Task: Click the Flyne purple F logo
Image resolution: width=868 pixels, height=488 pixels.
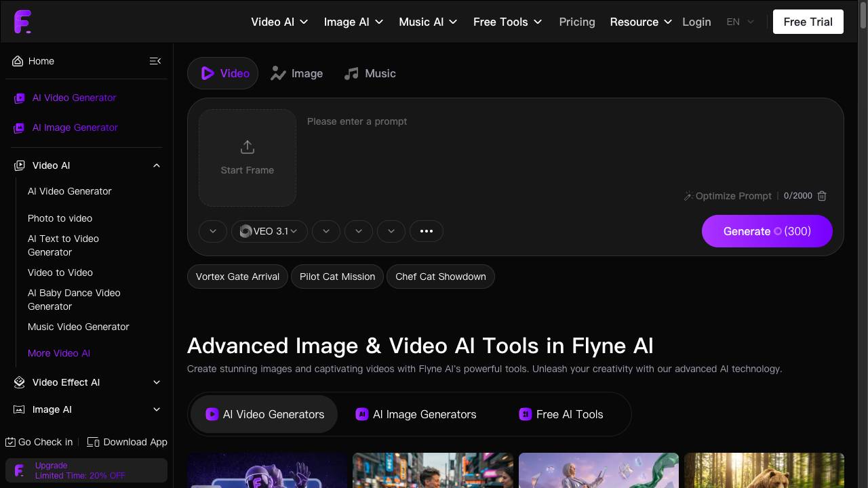Action: click(22, 22)
